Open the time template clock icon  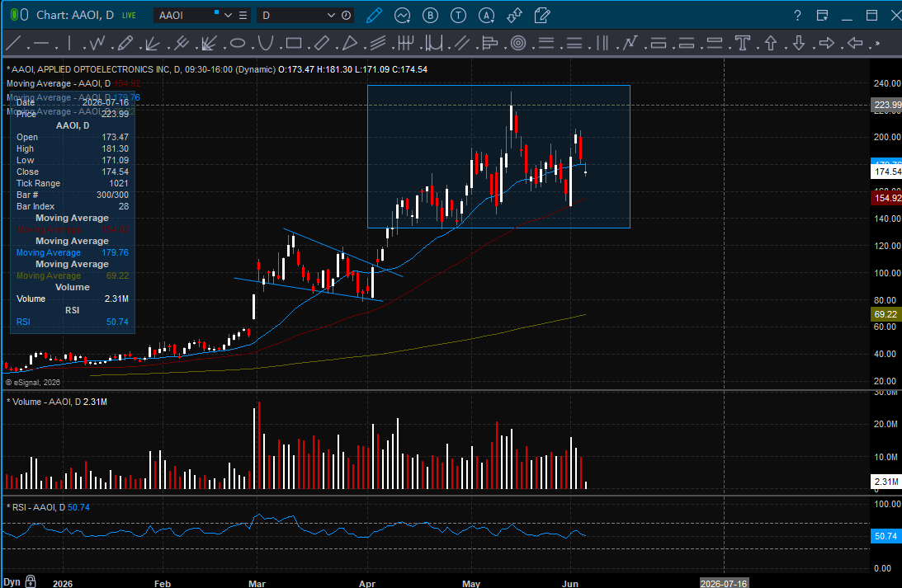(x=347, y=16)
